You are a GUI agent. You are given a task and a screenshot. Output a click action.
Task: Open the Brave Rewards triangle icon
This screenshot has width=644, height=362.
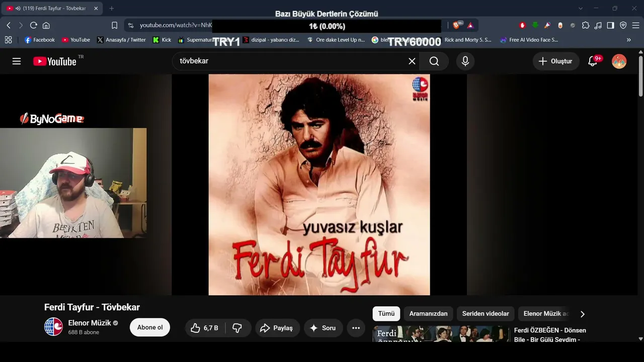tap(470, 25)
